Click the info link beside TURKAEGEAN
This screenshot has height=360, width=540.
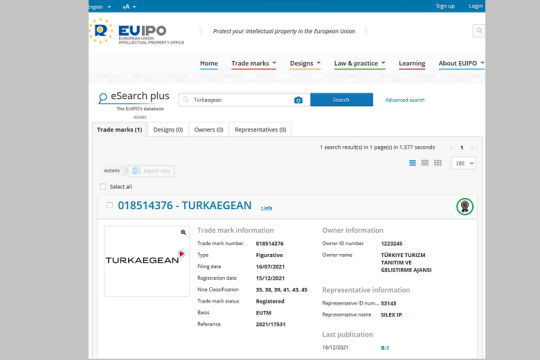[x=267, y=208]
